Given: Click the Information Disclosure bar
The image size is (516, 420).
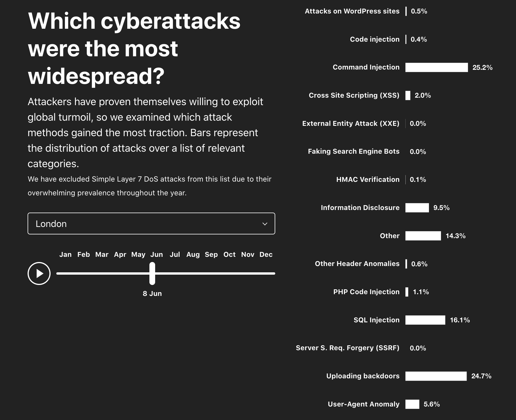Looking at the screenshot, I should click(x=417, y=208).
